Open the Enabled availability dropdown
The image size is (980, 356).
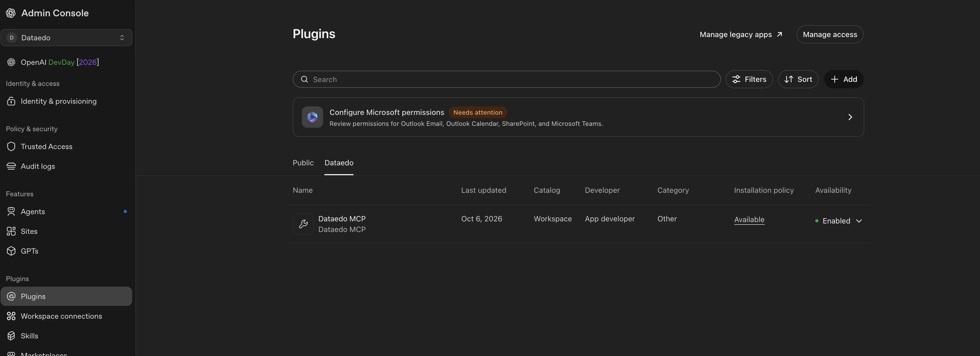[838, 221]
